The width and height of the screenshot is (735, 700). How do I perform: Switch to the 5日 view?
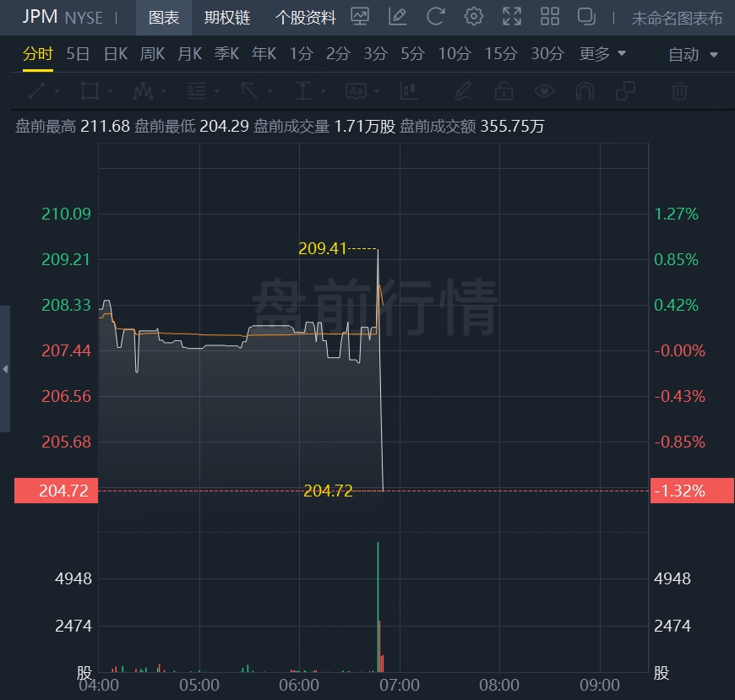pos(78,54)
